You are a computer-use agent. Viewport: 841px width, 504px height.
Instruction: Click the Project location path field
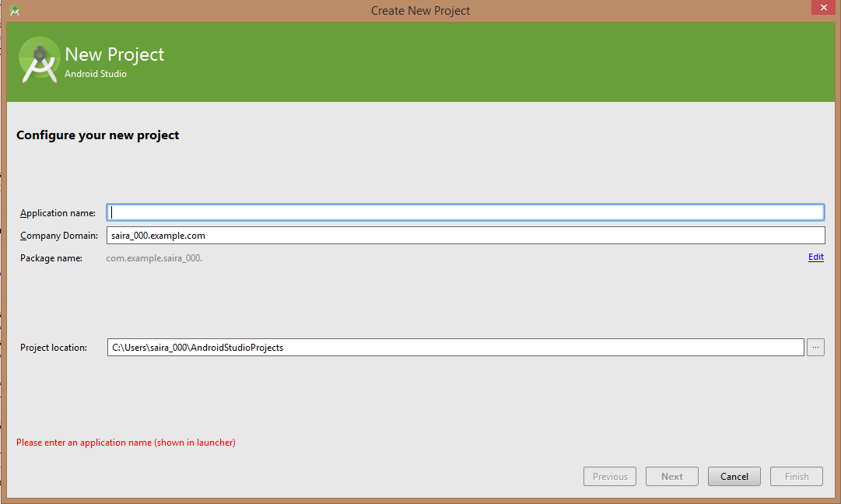point(455,347)
